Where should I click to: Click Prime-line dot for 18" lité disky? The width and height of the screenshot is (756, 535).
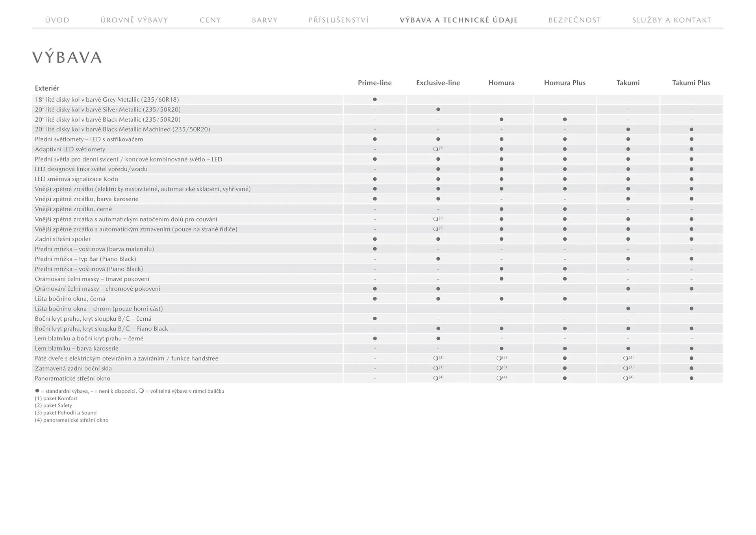[x=375, y=100]
